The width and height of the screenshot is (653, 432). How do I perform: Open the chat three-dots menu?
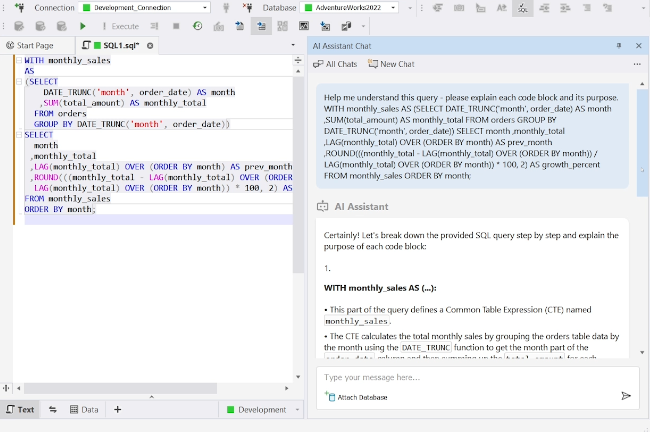coord(637,64)
